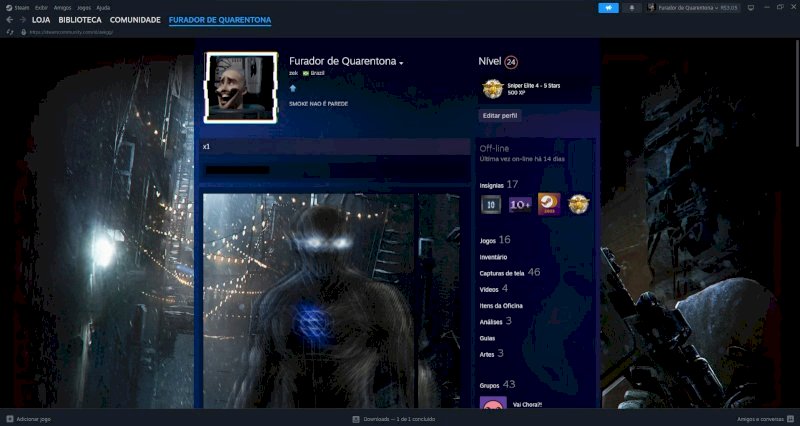The height and width of the screenshot is (426, 800).
Task: Open the Exibir menu
Action: tap(41, 8)
